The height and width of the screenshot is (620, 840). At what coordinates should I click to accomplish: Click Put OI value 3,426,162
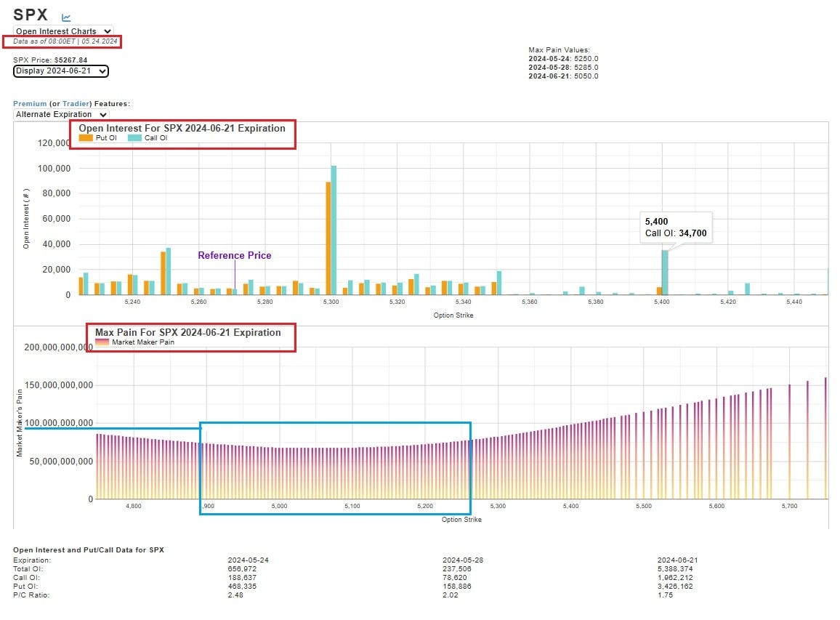(x=675, y=586)
